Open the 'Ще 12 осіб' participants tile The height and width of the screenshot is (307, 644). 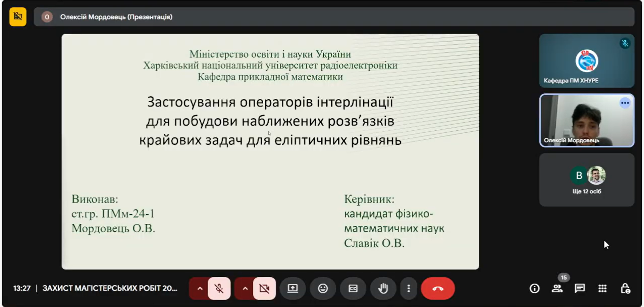coord(587,180)
